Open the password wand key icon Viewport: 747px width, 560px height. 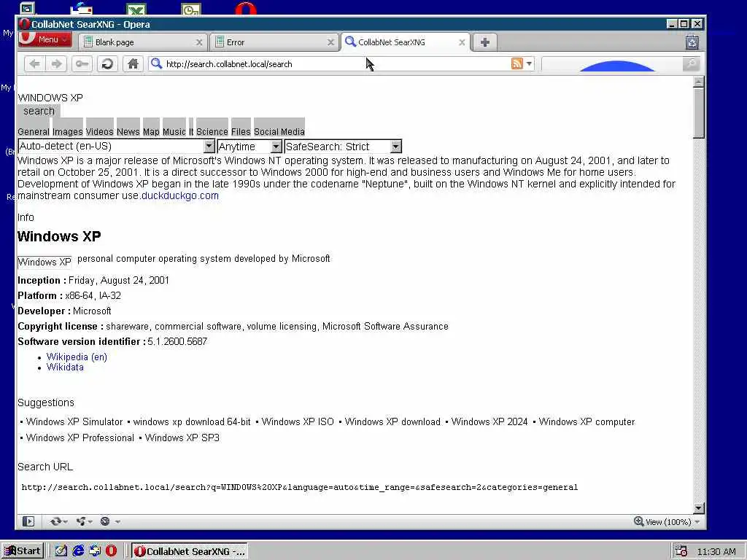point(82,64)
